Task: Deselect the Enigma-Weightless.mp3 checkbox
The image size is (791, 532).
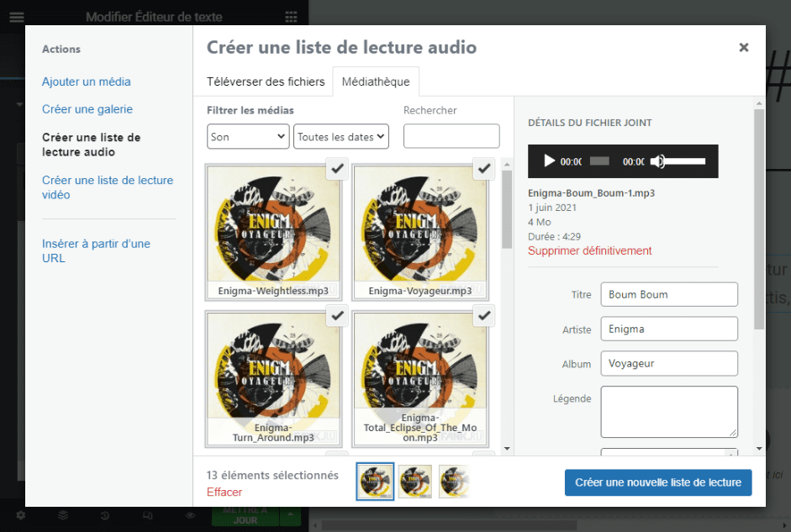Action: click(x=336, y=168)
